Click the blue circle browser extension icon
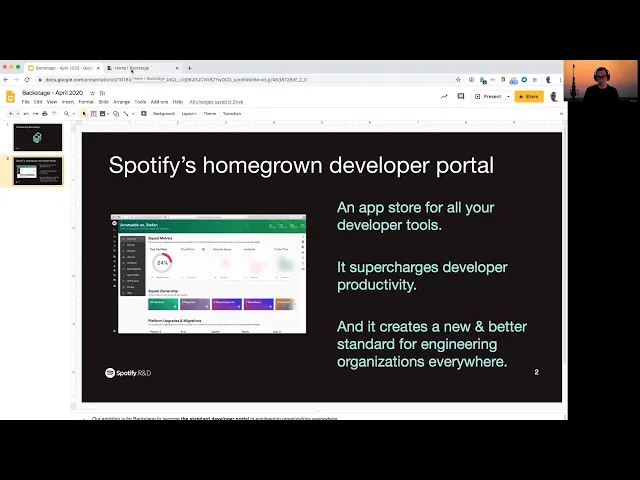Viewport: 640px width, 480px height. [x=524, y=80]
